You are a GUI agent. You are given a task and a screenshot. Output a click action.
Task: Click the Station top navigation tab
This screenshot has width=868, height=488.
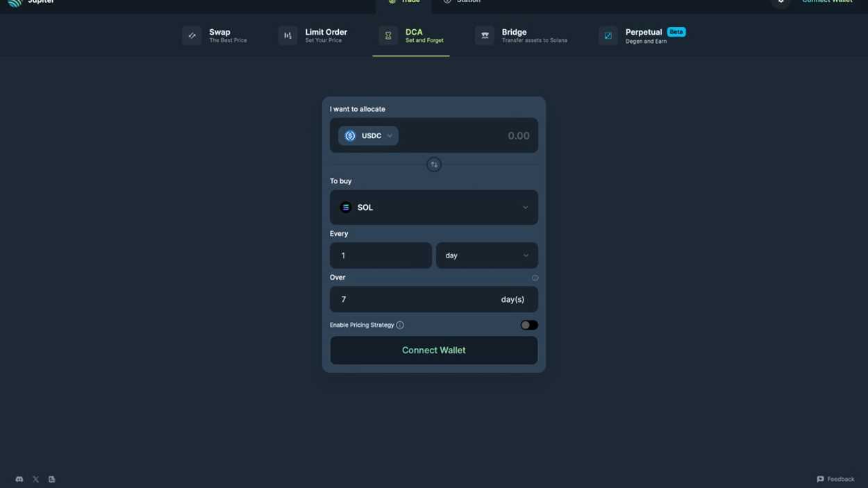point(462,2)
